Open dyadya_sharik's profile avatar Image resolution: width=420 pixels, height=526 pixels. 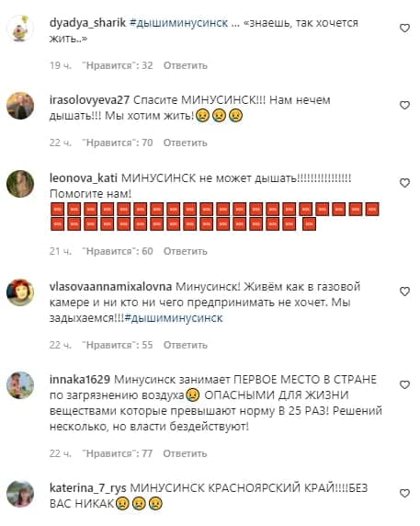click(x=20, y=29)
